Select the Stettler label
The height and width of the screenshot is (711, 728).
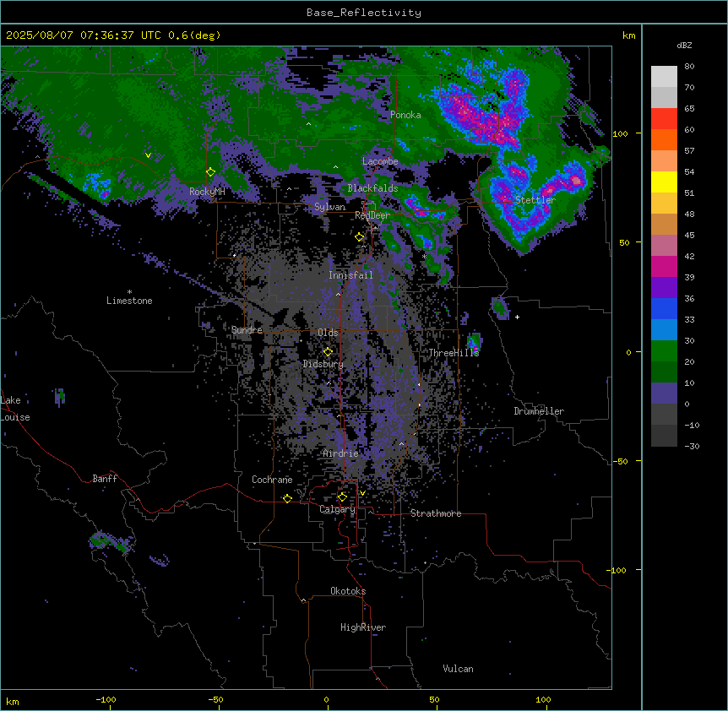[x=535, y=200]
